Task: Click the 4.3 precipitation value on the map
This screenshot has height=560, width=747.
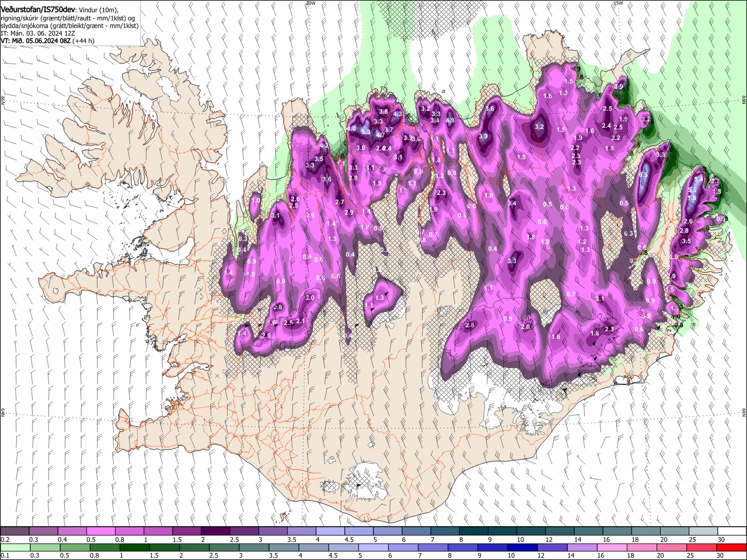Action: pyautogui.click(x=398, y=114)
